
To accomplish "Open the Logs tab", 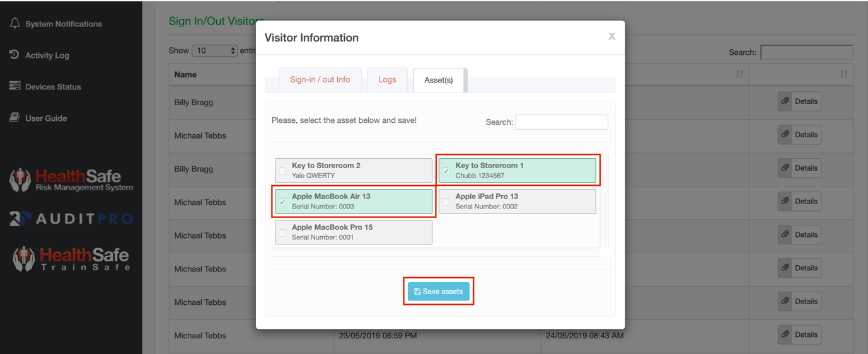I will [387, 80].
